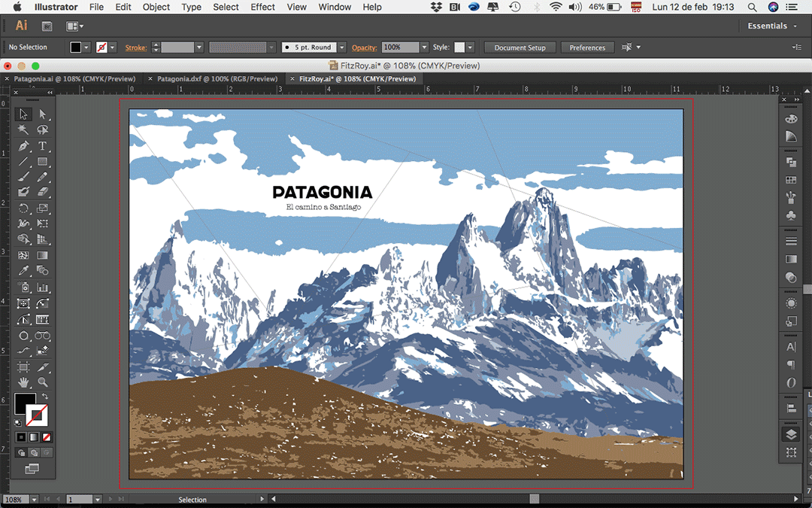Select the Line Segment tool
This screenshot has width=812, height=508.
23,162
